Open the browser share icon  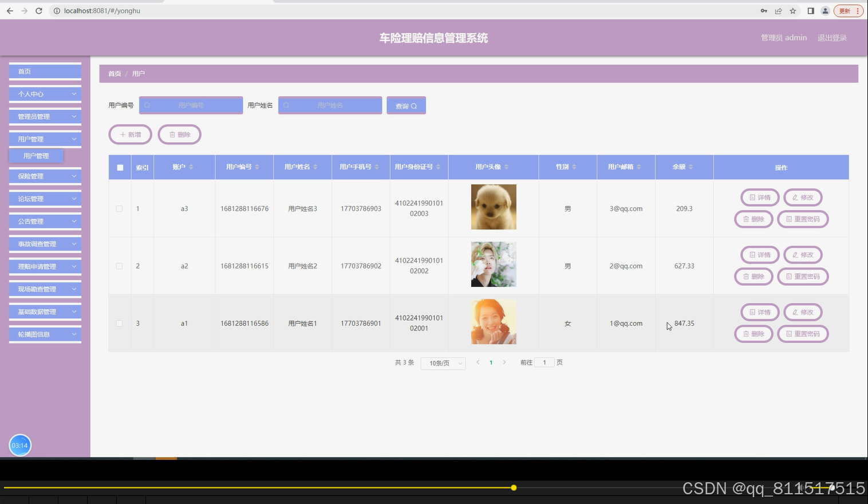click(779, 11)
